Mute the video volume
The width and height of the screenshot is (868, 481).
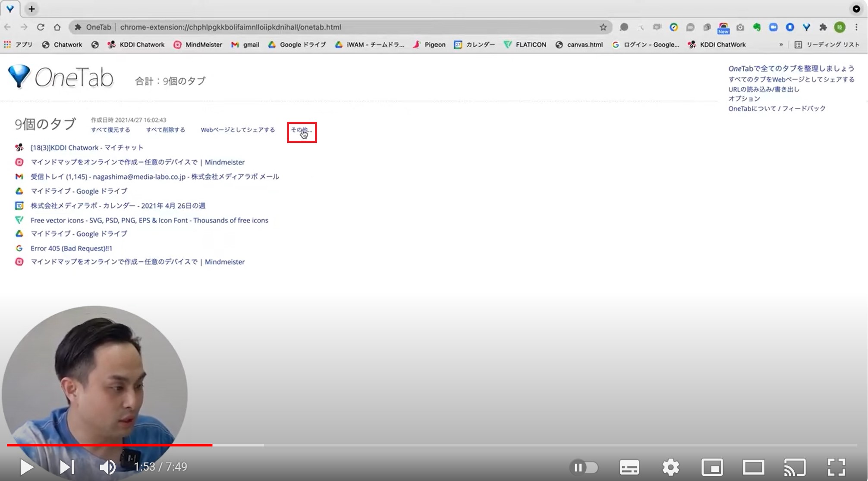click(107, 467)
